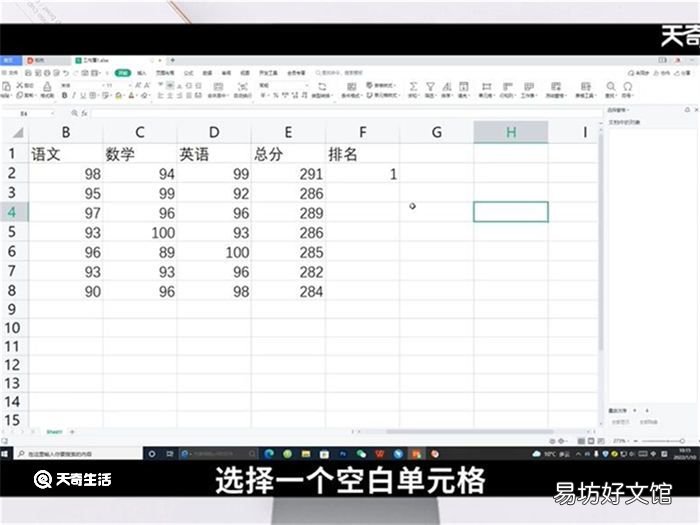Image resolution: width=700 pixels, height=525 pixels.
Task: Click the AutoSum sigma icon
Action: [x=413, y=86]
